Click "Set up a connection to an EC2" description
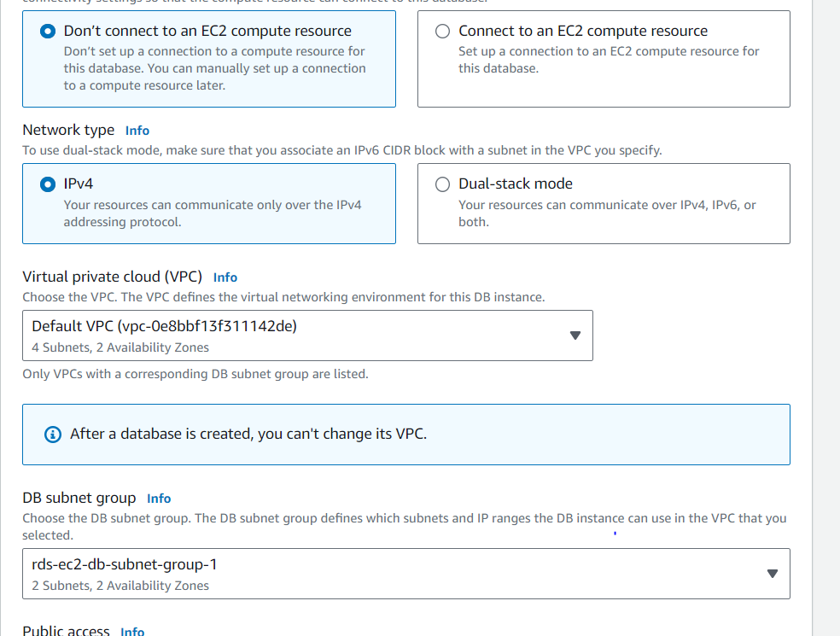 609,60
